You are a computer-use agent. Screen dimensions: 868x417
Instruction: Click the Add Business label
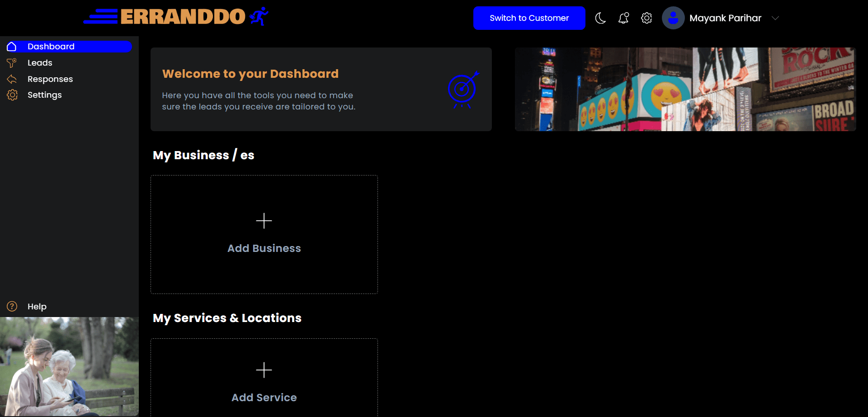[264, 248]
